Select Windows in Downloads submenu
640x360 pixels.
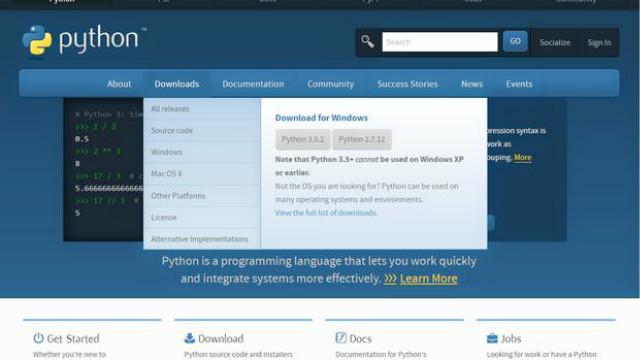pyautogui.click(x=202, y=152)
